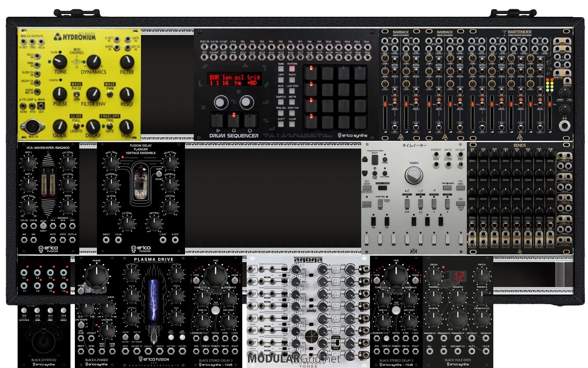588x368 pixels.
Task: Click the BIAS 1 knob on VCA-Waveshaper-Ringmod
Action: [29, 163]
